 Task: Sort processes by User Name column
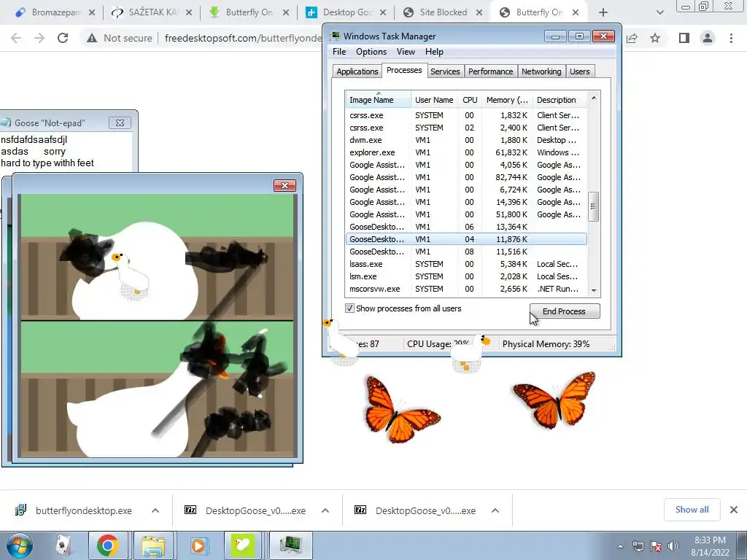point(434,100)
